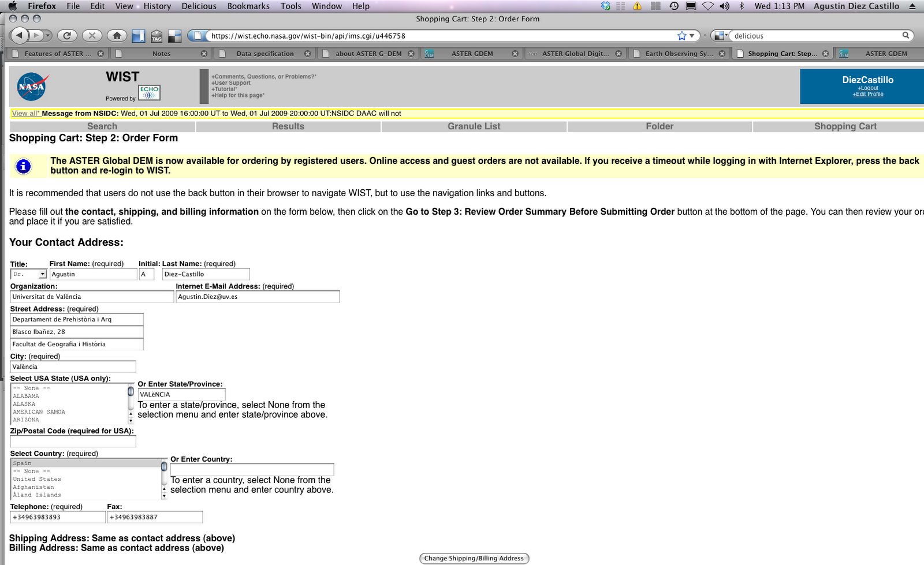This screenshot has height=565, width=924.
Task: Switch to the Features of ASTER tab
Action: tap(58, 54)
